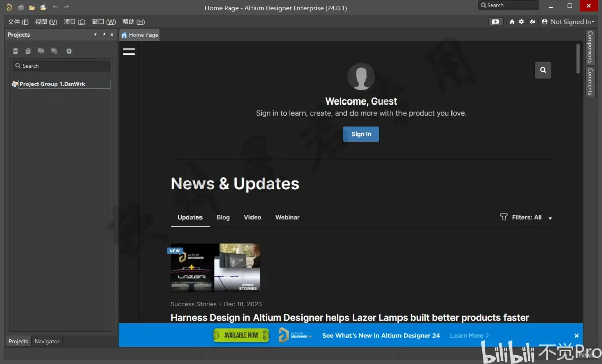The width and height of the screenshot is (602, 364).
Task: Click the AVAILABLE NOW banner button
Action: (x=241, y=335)
